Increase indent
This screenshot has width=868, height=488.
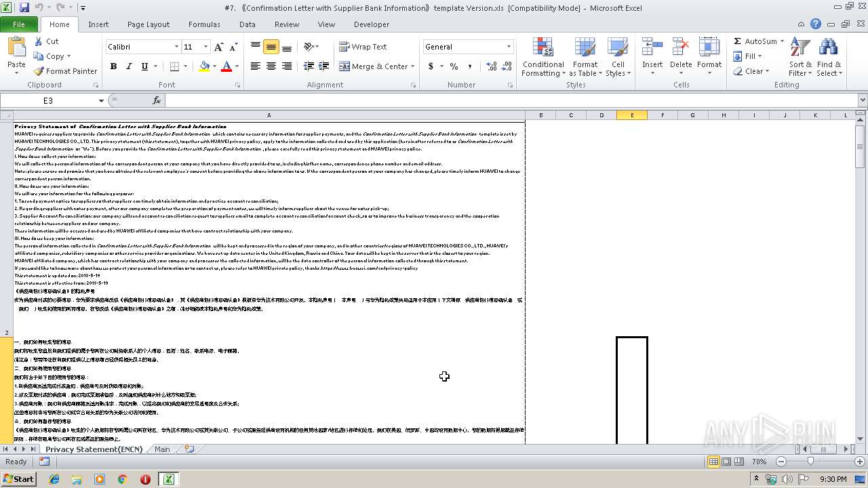[324, 66]
